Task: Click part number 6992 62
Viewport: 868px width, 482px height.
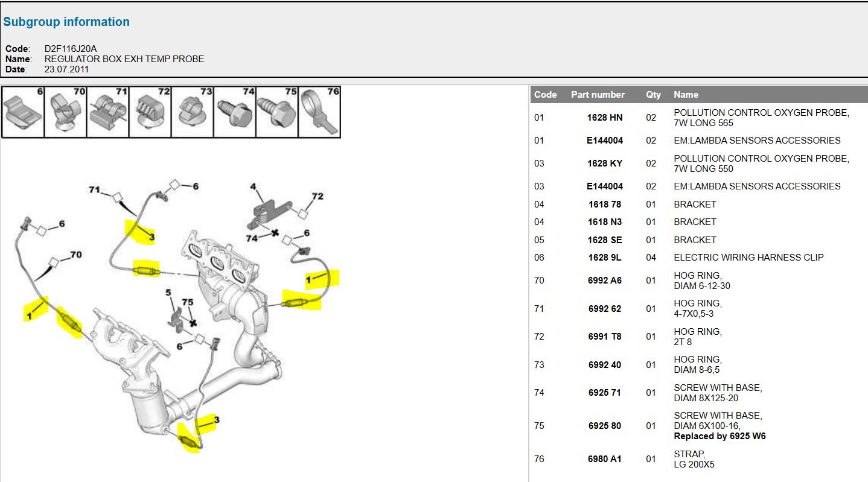Action: tap(605, 309)
